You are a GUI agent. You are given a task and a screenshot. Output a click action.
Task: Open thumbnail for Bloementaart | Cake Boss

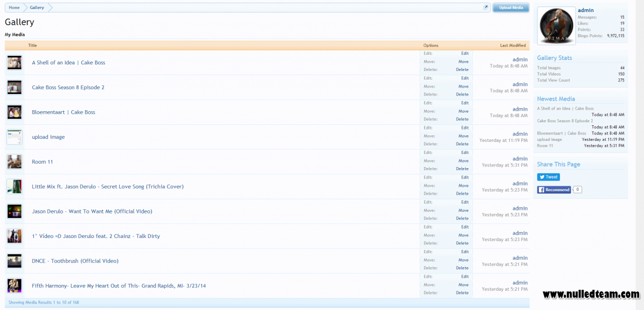pos(14,112)
